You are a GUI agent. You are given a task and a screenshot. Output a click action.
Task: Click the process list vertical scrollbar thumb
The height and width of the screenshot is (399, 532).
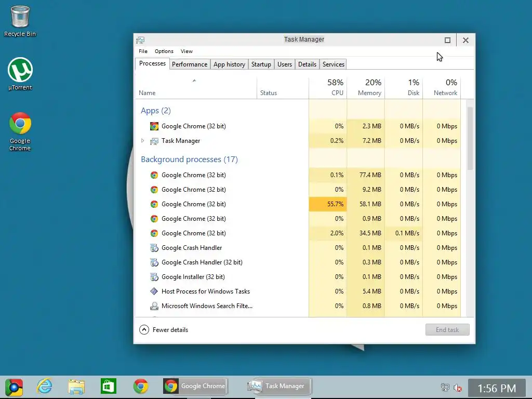point(470,138)
